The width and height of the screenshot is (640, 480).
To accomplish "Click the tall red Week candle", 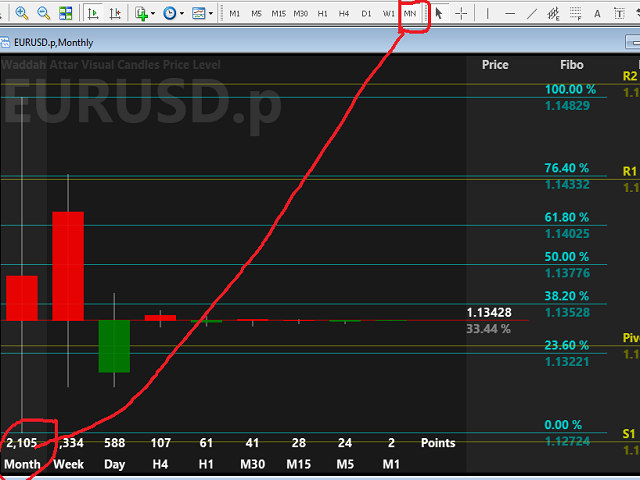I will point(68,266).
